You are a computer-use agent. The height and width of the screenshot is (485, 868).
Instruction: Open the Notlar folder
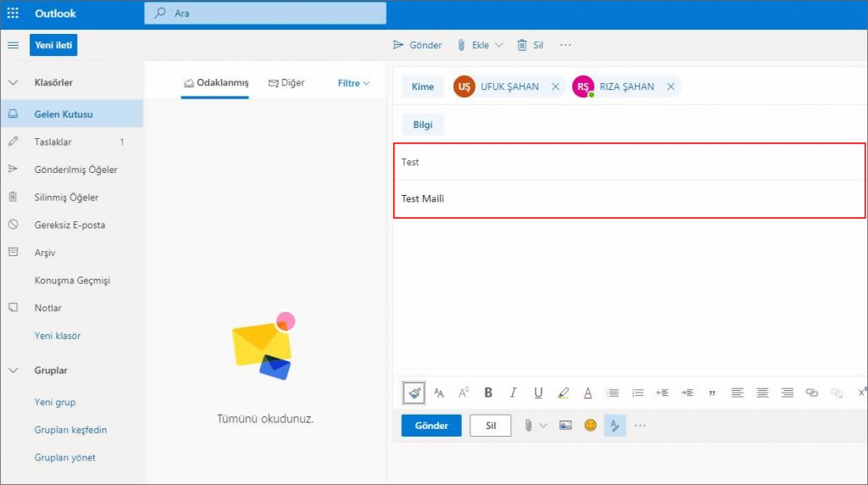tap(72, 308)
